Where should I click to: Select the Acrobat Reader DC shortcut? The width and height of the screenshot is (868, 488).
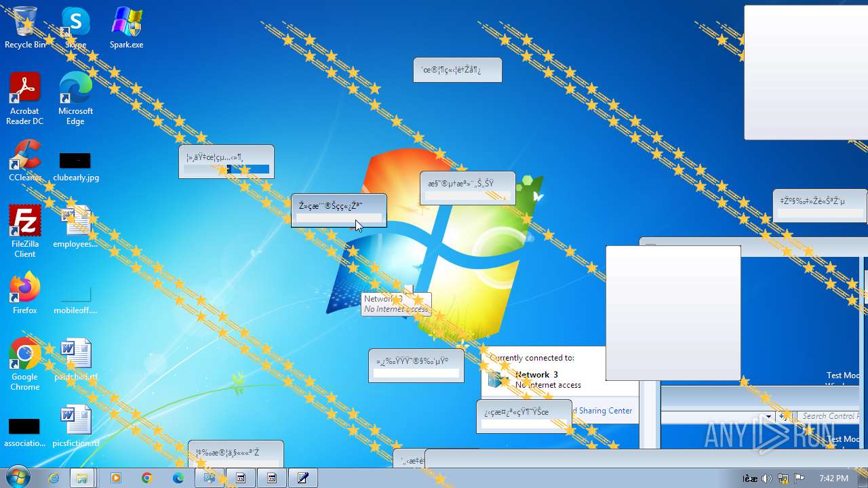25,98
